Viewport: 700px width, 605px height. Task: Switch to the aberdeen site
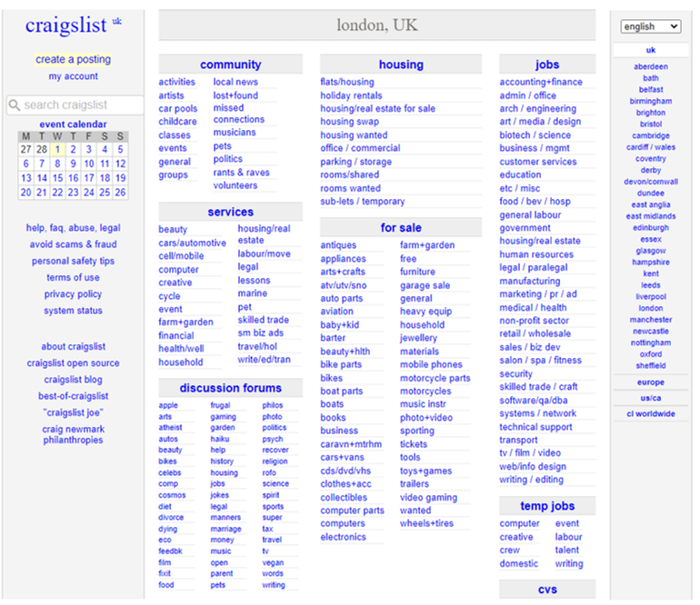coord(650,66)
